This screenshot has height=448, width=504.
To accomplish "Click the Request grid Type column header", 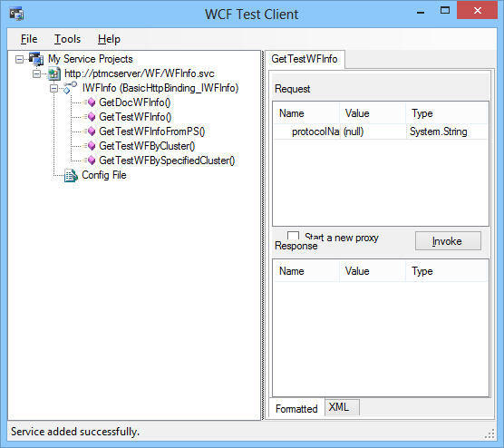I will 447,113.
